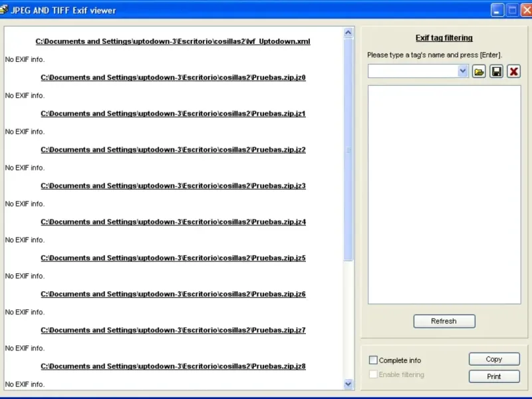532x399 pixels.
Task: Click 'Please type a tag's name' instruction text
Action: point(435,55)
